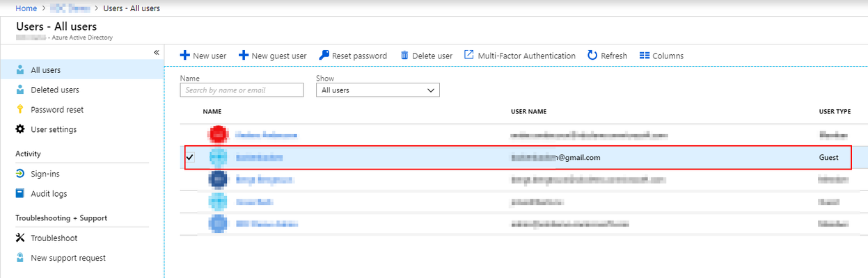868x278 pixels.
Task: Uncheck the selected gmail.com guest user row
Action: [189, 158]
